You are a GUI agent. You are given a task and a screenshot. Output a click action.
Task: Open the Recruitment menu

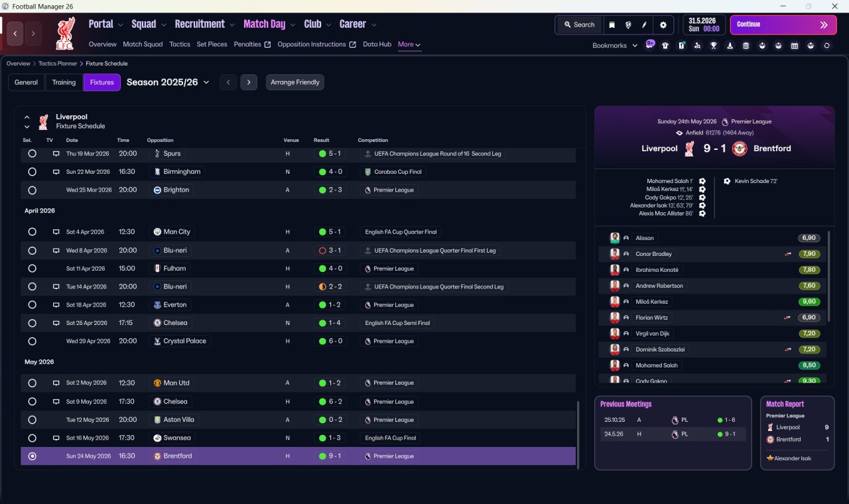tap(204, 25)
